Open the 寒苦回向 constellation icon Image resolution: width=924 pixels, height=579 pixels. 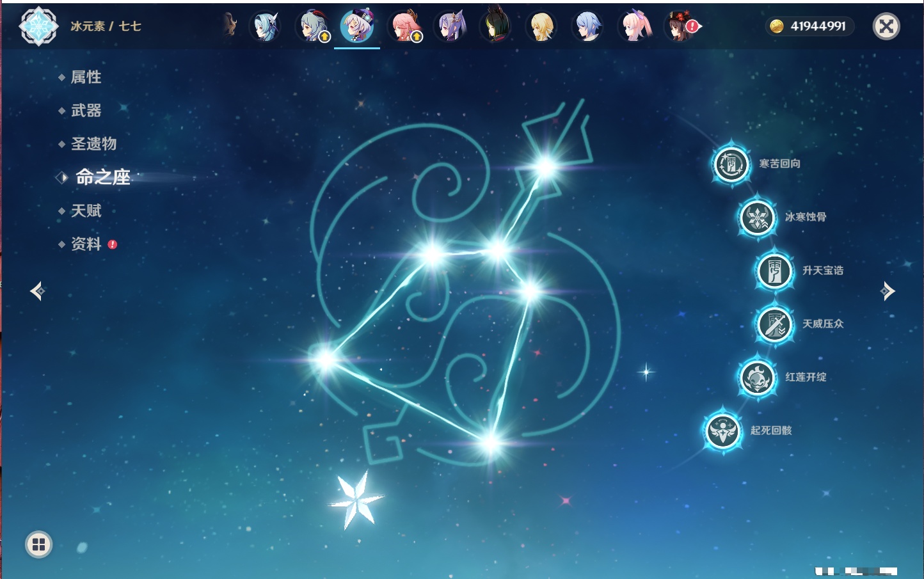click(x=731, y=164)
